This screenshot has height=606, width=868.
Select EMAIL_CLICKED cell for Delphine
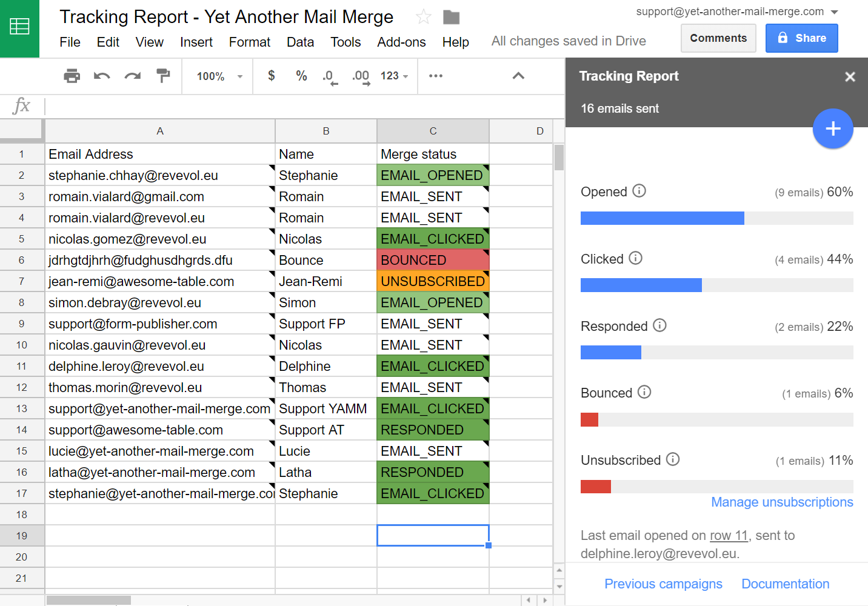[x=433, y=366]
